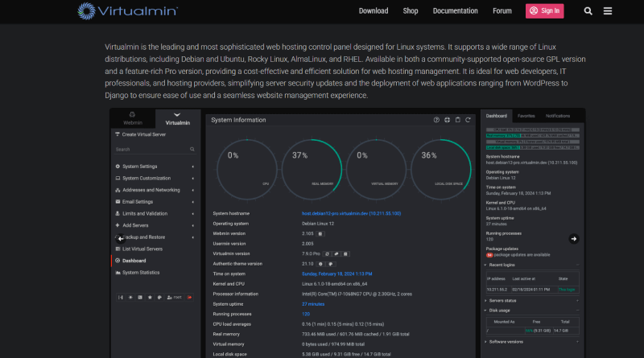The image size is (644, 358).
Task: Click the icon next to Webmin version 2.105
Action: tap(320, 234)
